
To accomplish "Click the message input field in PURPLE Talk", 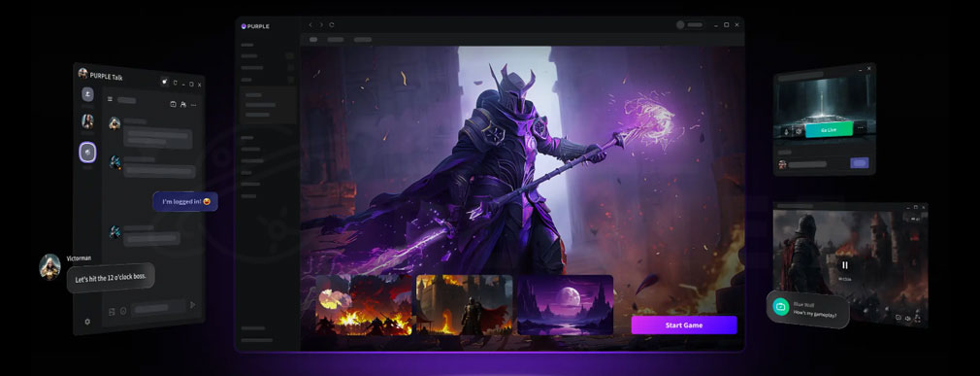I will pos(158,307).
